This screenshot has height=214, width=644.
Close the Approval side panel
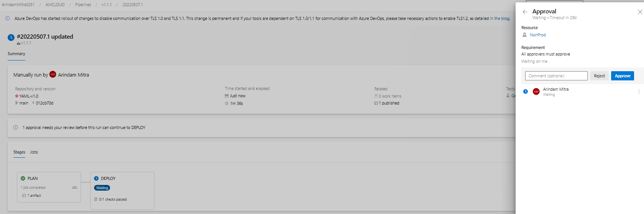(640, 12)
